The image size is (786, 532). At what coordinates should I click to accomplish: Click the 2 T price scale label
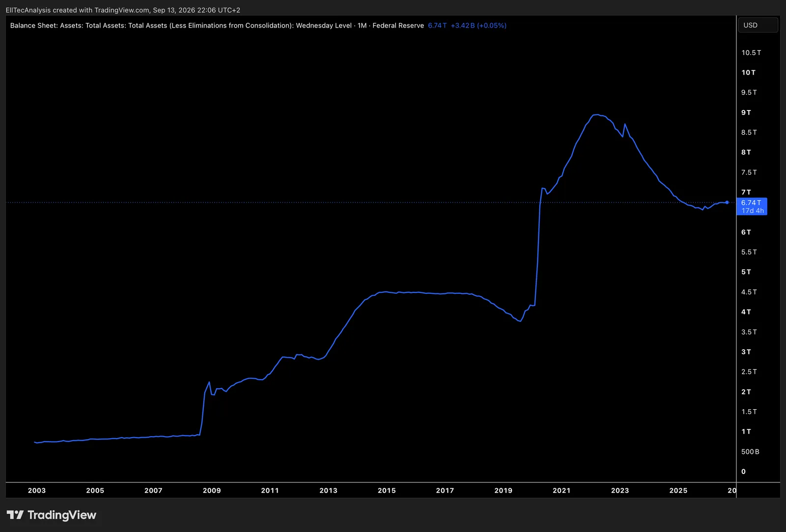pos(746,392)
